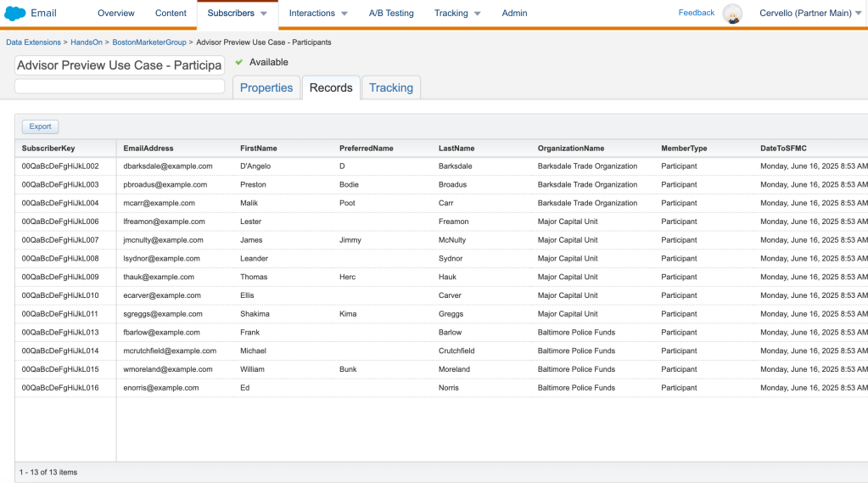Select the dbarksdale@example.com record row
Viewport: 868px width, 483px height.
168,166
